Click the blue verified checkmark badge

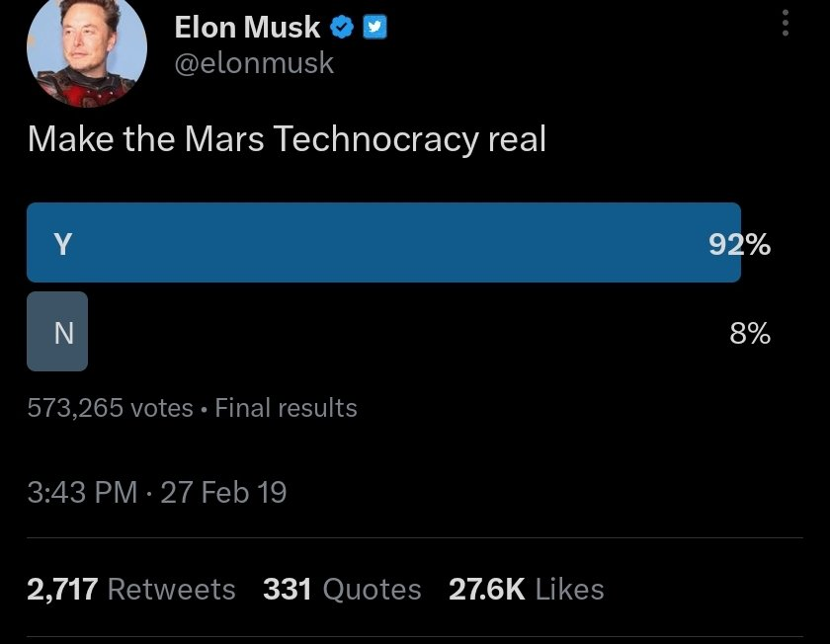[342, 28]
